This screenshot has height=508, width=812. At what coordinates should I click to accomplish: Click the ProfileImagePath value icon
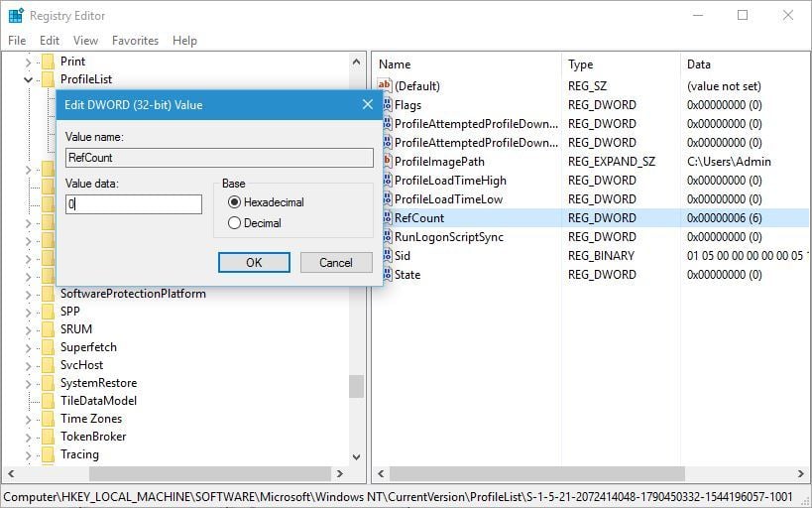[387, 161]
